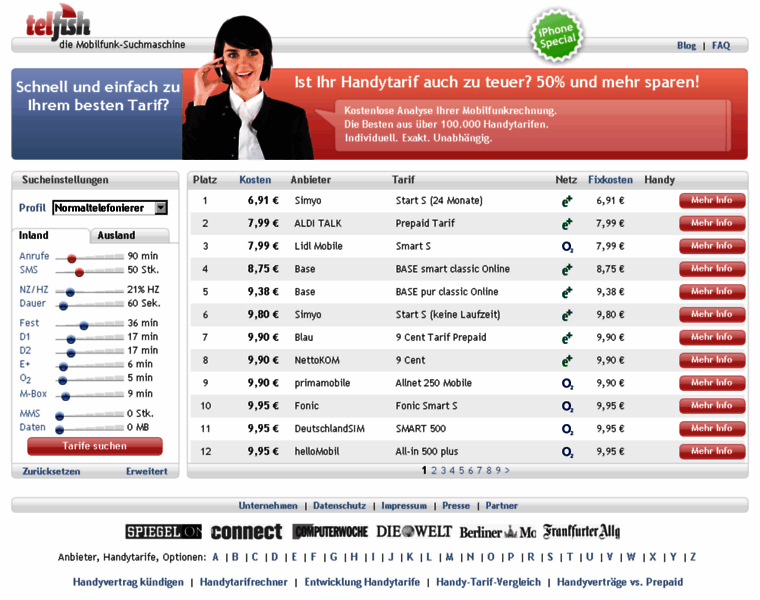Click the E-Plus network icon in ALDI TALK row
Screen dimensions: 760x600
(x=567, y=223)
